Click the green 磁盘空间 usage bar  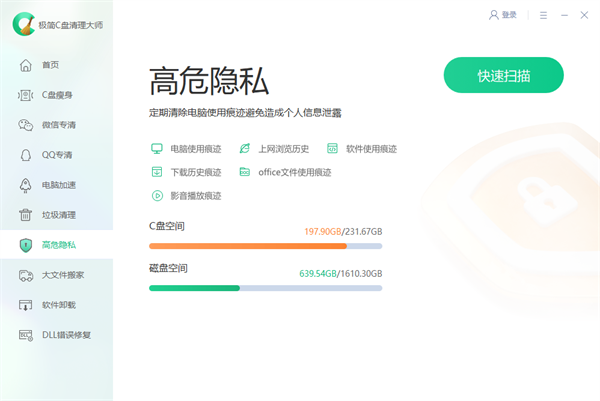click(x=194, y=288)
